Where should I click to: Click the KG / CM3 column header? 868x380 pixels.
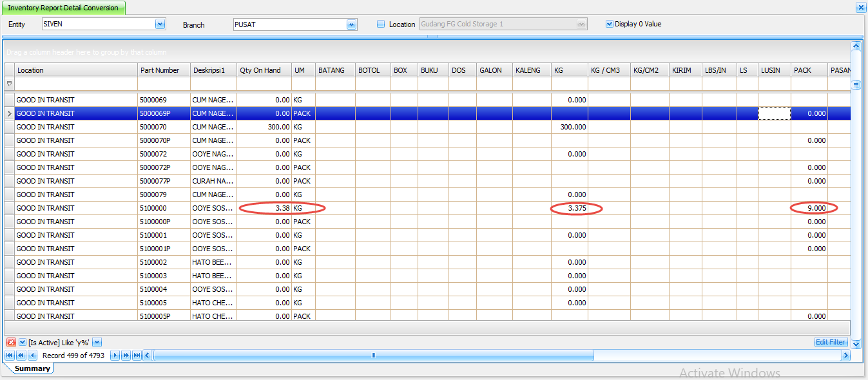pos(609,70)
